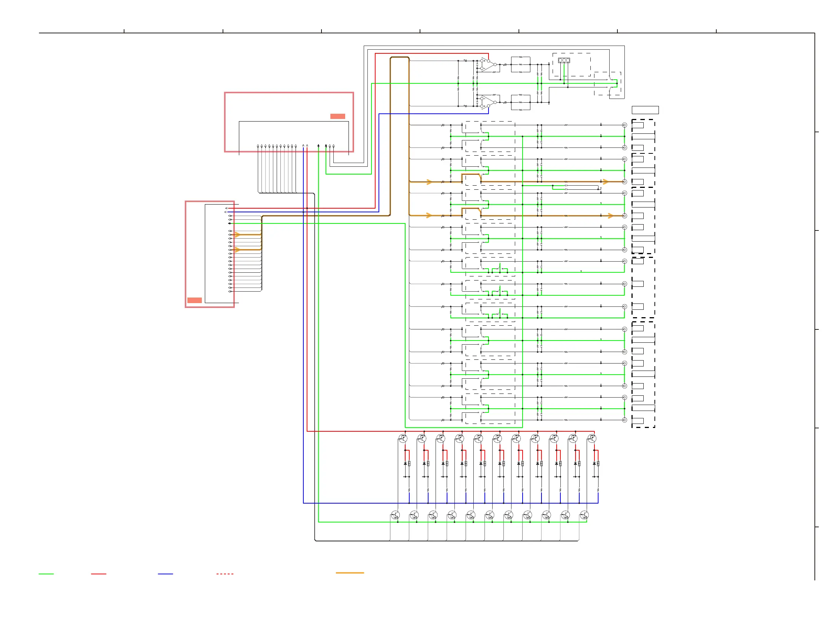
Task: Select the salmon label inside the upper highlighted block
Action: 337,116
